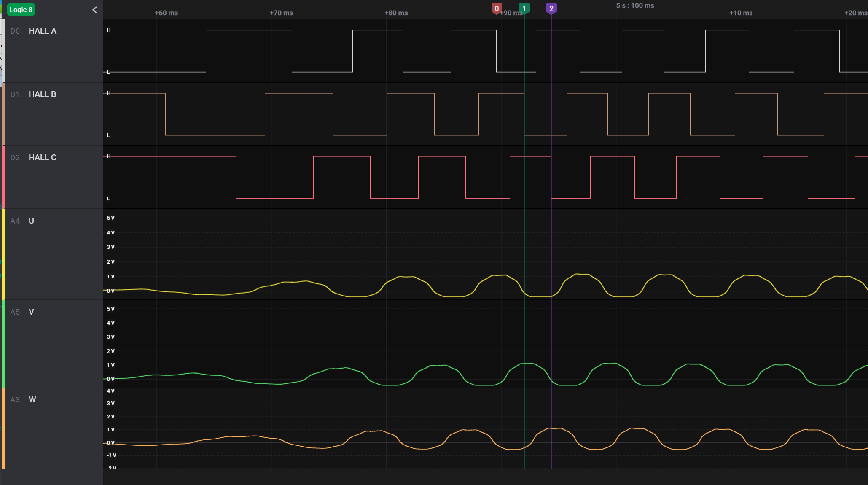Click the +60 ms time ruler label

point(166,13)
